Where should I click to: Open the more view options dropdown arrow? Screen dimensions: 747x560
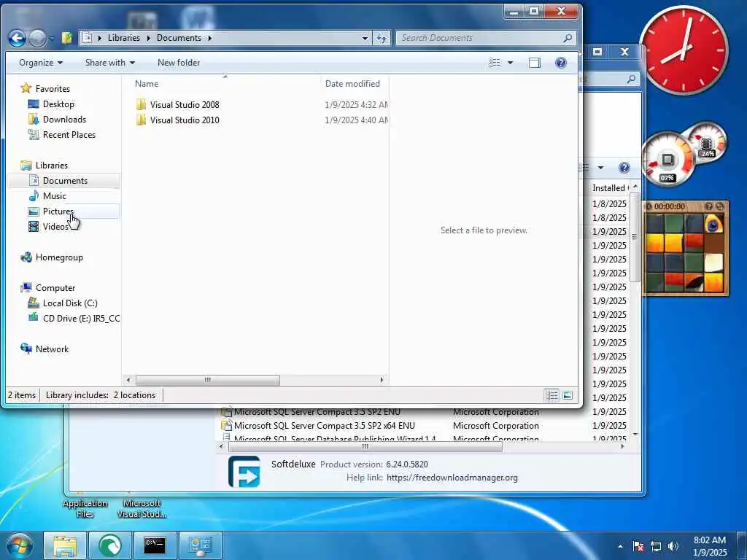[x=510, y=63]
